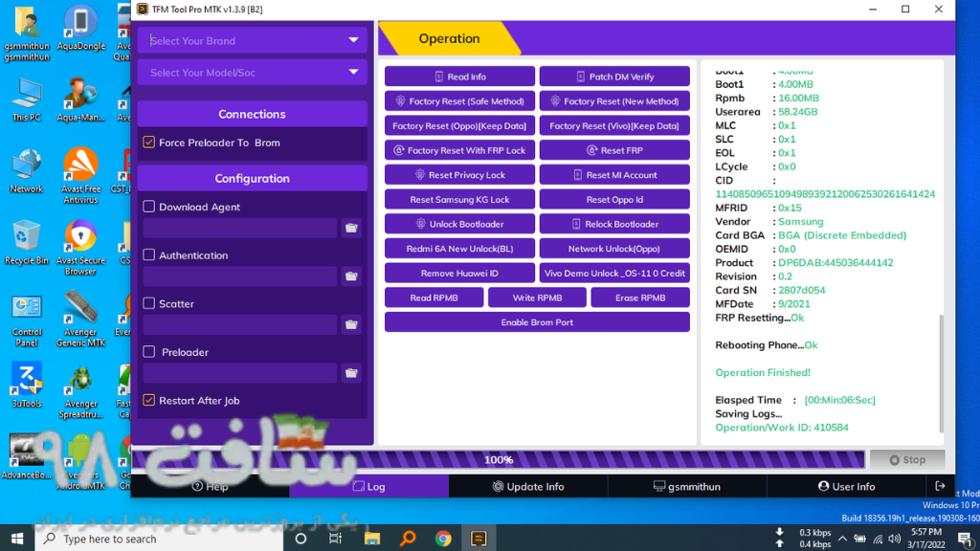Open gsmmithun user folder on desktop
The width and height of the screenshot is (980, 551).
pyautogui.click(x=26, y=34)
